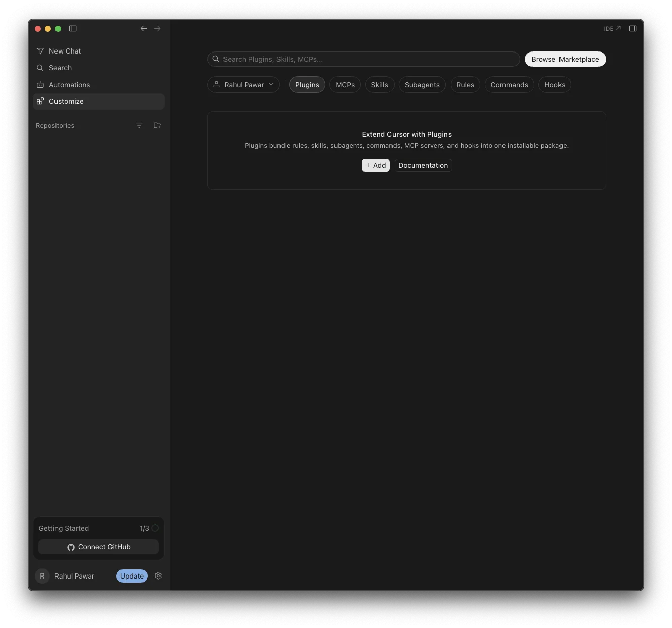Click the Extend Cursor with Plugins heading
This screenshot has height=628, width=672.
point(407,134)
